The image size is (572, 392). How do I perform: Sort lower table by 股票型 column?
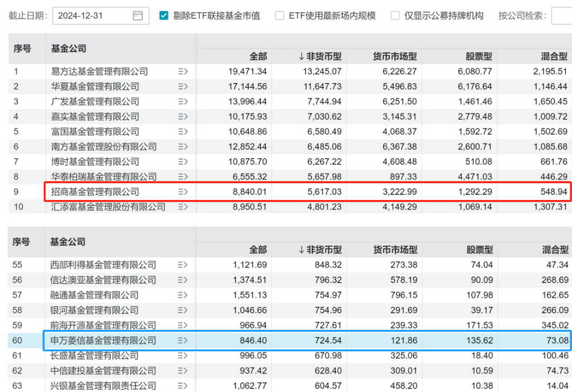[x=480, y=250]
